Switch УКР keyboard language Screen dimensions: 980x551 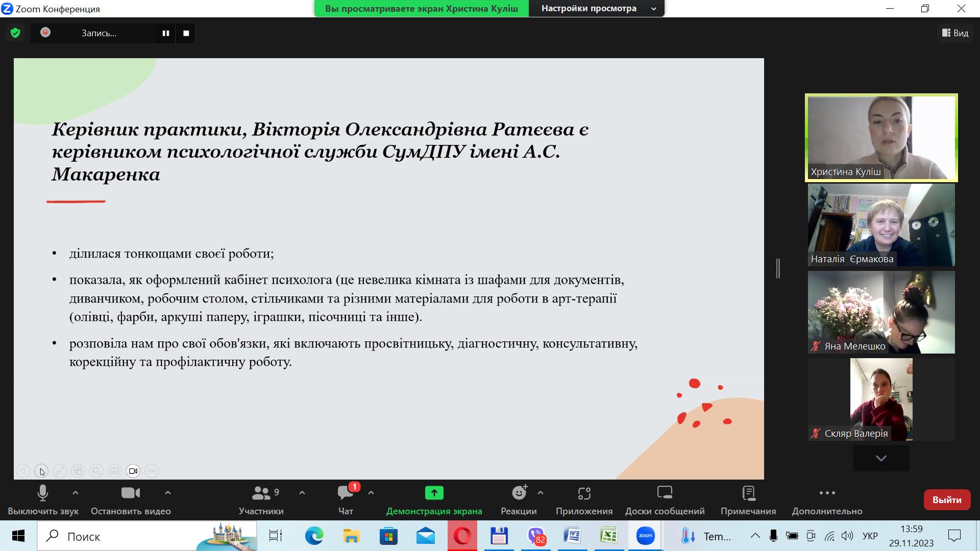870,536
